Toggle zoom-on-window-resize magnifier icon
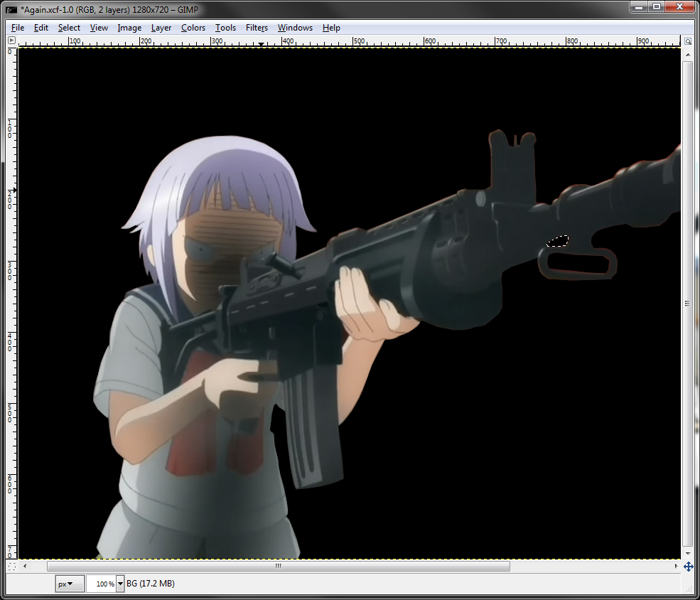The width and height of the screenshot is (700, 600). point(687,41)
